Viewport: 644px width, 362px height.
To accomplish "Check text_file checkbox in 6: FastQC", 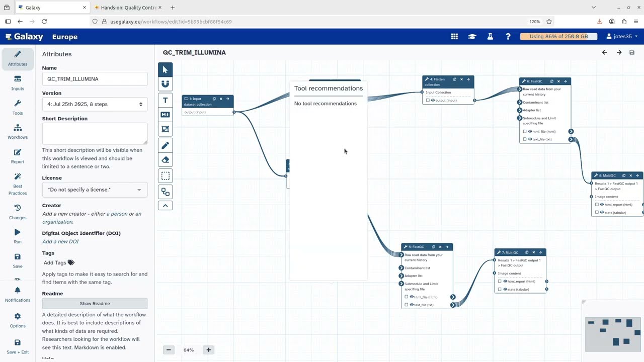I will (x=525, y=139).
